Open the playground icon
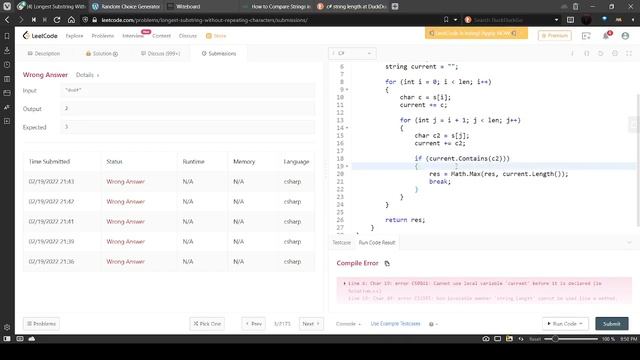The width and height of the screenshot is (640, 360). coord(586,36)
